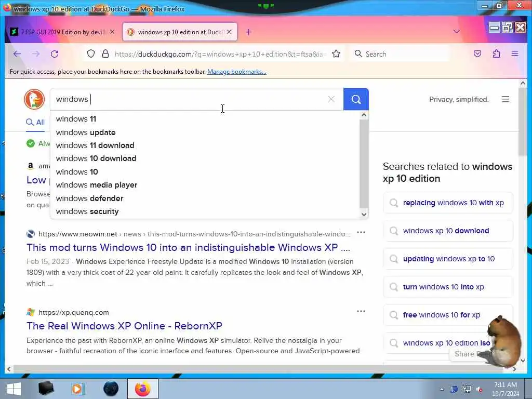Open the https://xp.quenq.com URL link
This screenshot has height=399, width=532.
(x=74, y=312)
